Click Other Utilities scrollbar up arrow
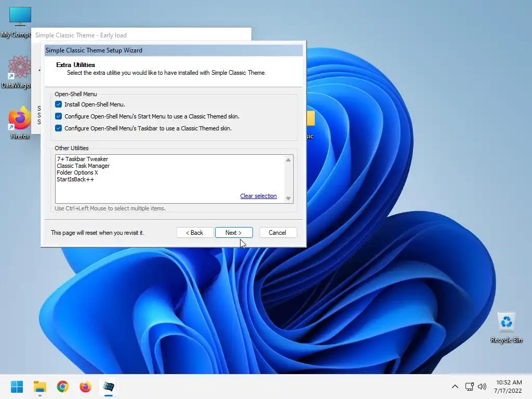The width and height of the screenshot is (532, 399). coord(288,160)
